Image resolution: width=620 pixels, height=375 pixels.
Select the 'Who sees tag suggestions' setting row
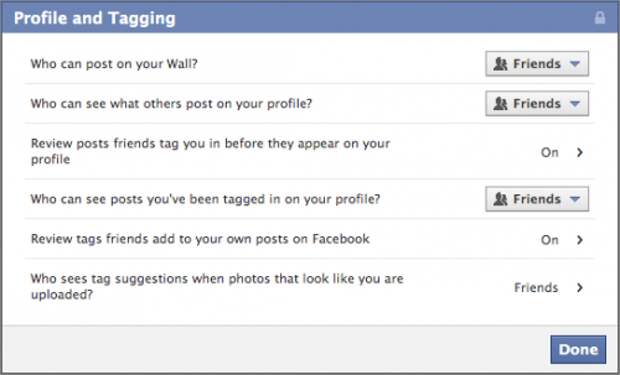click(x=309, y=287)
